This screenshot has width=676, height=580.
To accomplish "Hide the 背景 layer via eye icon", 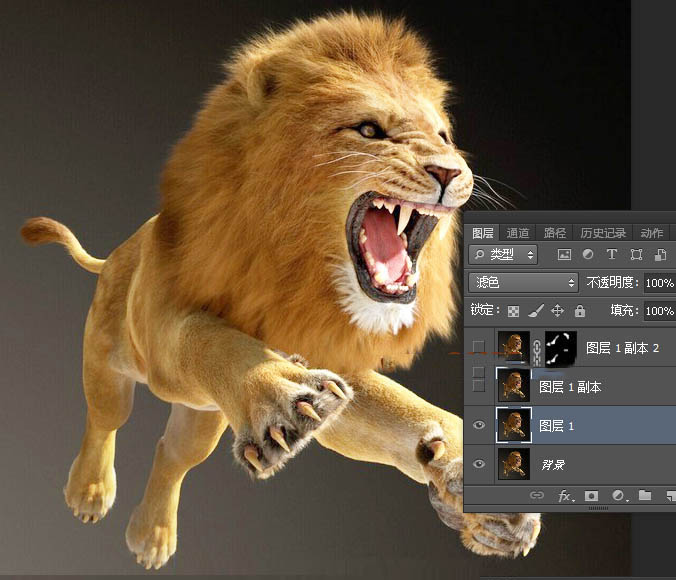I will point(479,464).
